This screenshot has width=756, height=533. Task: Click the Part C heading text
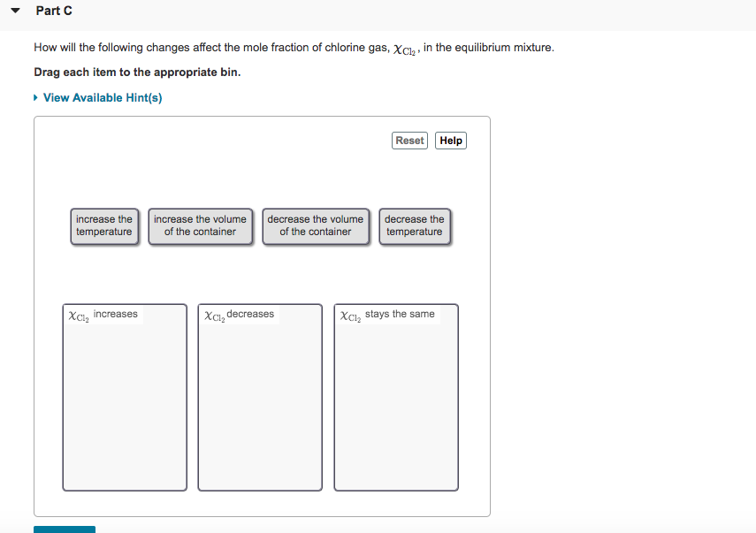click(x=54, y=11)
